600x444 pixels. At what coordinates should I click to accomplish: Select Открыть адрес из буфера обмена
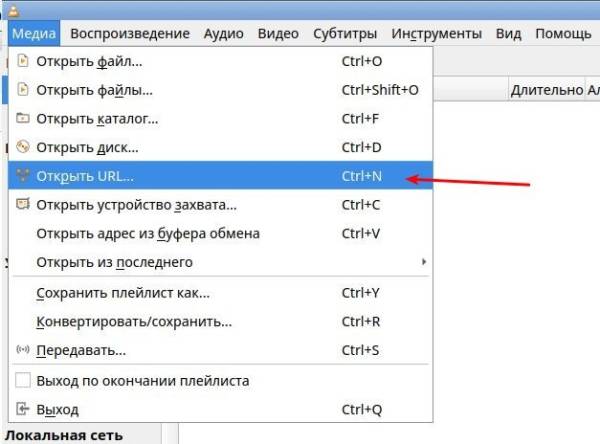click(x=148, y=234)
